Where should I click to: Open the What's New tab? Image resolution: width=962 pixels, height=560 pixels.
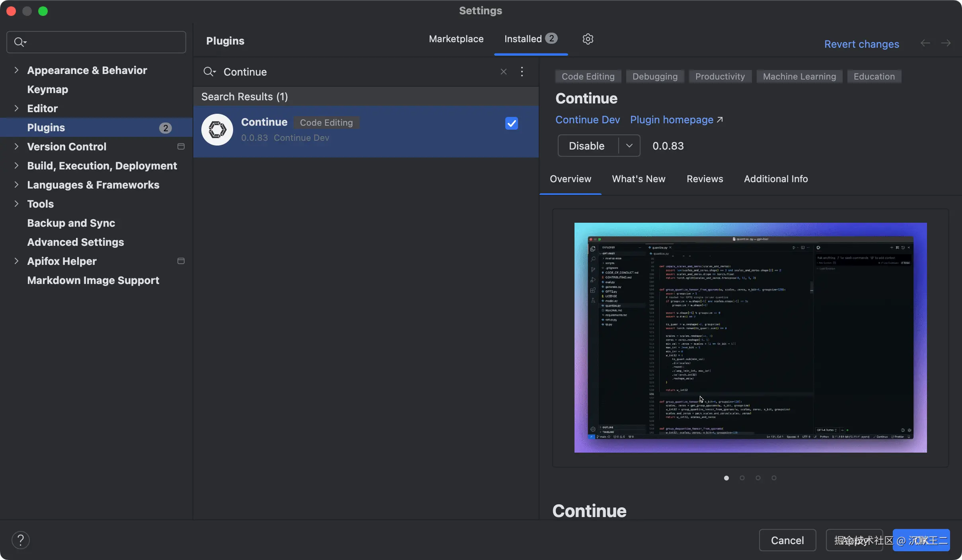[x=639, y=179]
